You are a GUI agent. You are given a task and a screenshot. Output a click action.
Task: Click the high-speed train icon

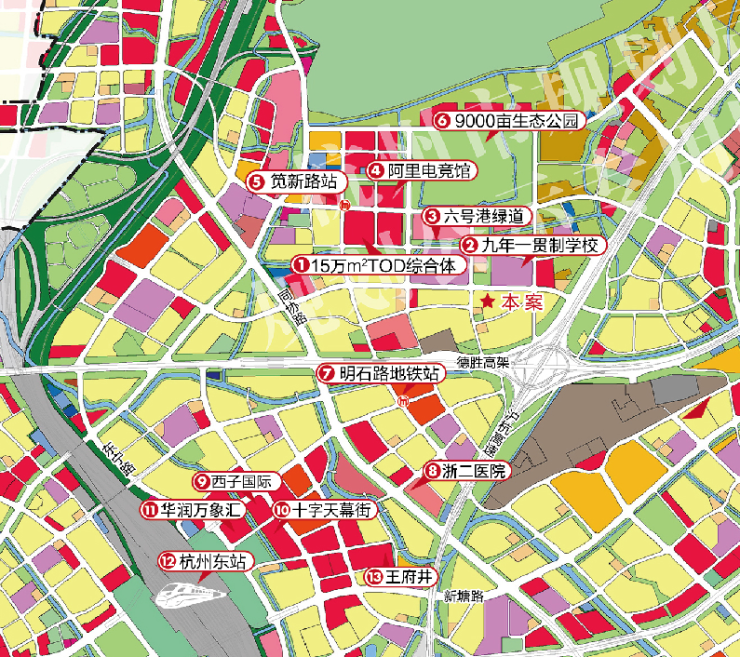coord(191,595)
